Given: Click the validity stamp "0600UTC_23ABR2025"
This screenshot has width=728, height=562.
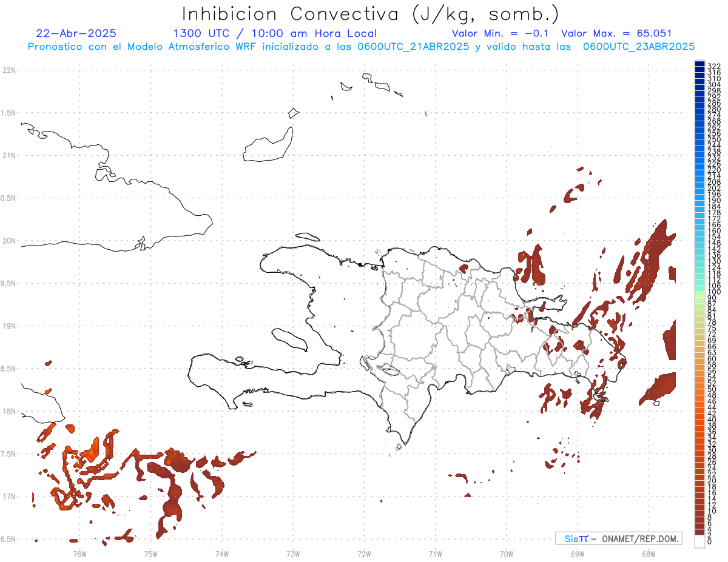Looking at the screenshot, I should point(639,47).
